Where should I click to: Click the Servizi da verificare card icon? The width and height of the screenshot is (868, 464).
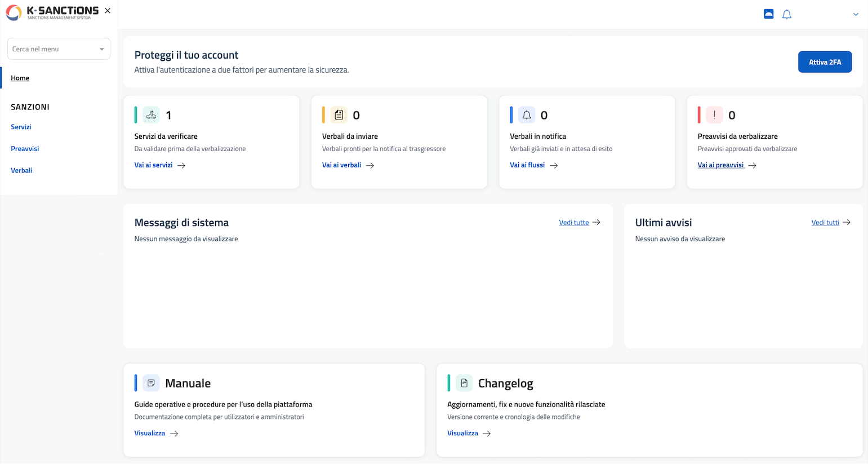151,115
